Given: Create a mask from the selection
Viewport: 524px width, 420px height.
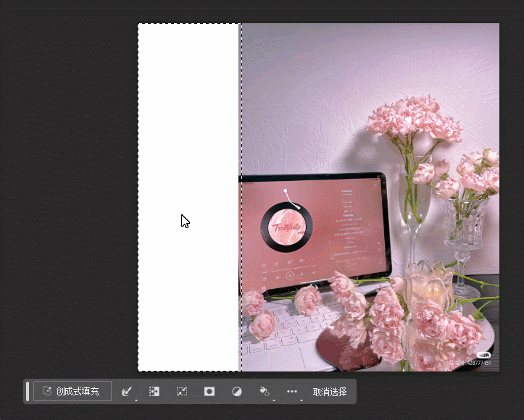Looking at the screenshot, I should point(209,391).
